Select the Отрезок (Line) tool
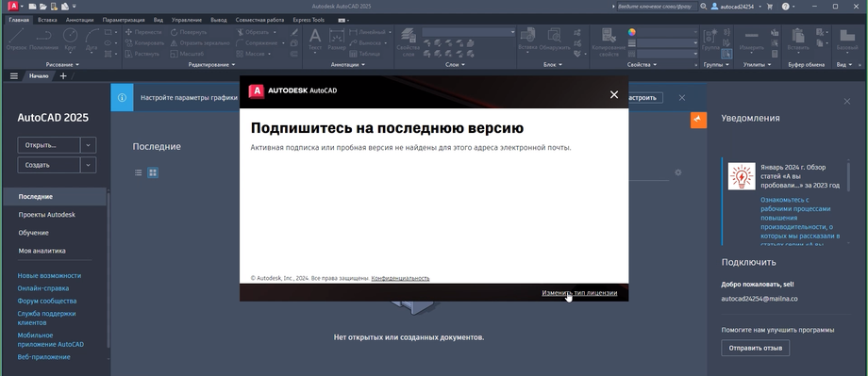868x376 pixels. coord(17,40)
